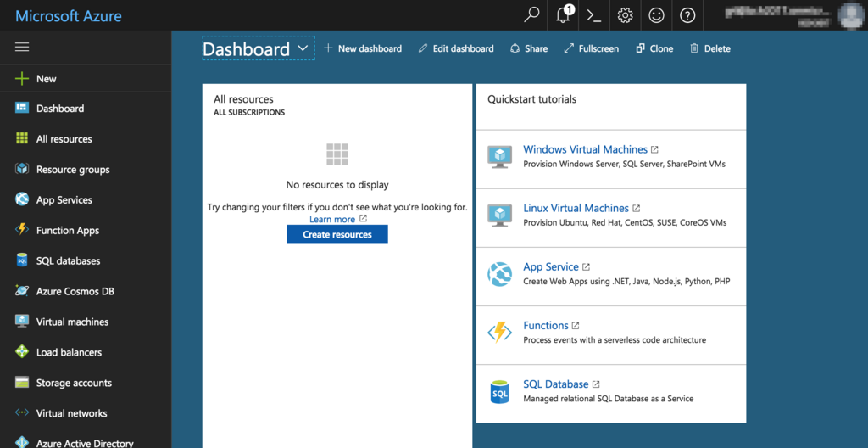Click the green plus New icon
868x448 pixels.
click(21, 79)
